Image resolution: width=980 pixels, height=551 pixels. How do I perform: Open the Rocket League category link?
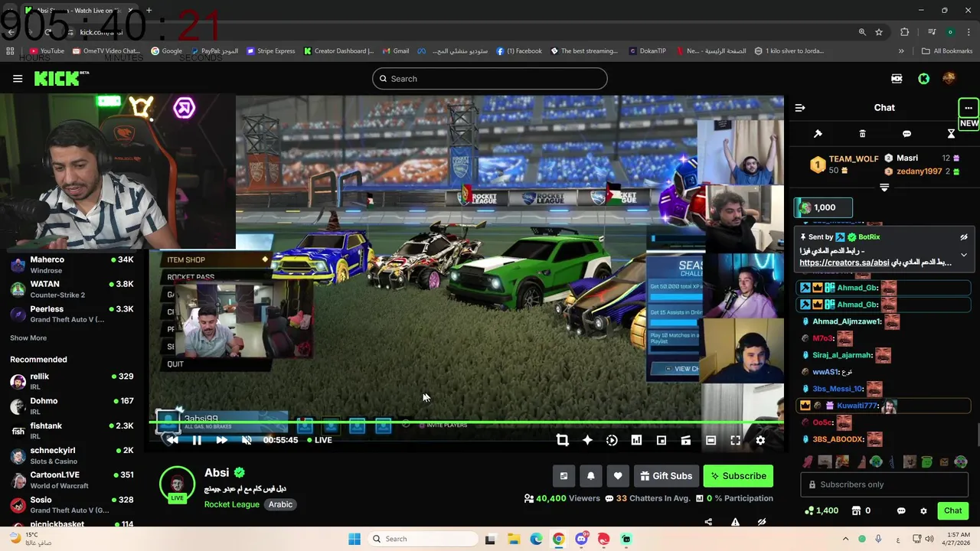click(x=231, y=504)
